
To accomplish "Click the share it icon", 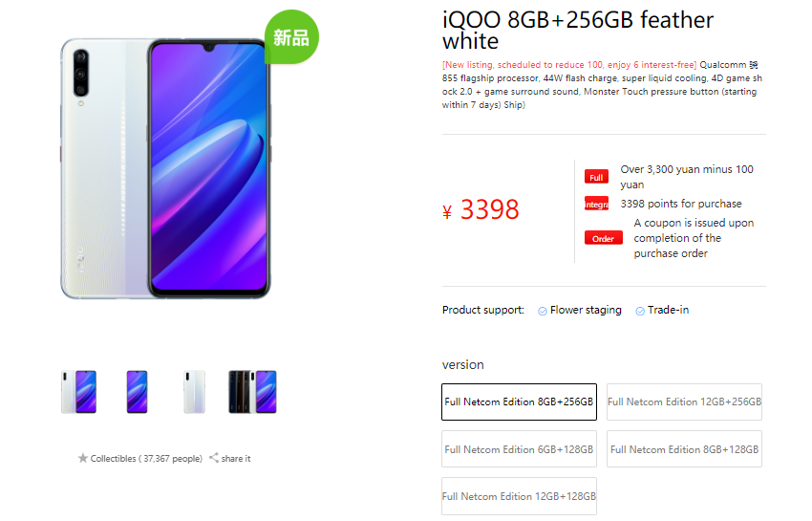I will [x=213, y=458].
